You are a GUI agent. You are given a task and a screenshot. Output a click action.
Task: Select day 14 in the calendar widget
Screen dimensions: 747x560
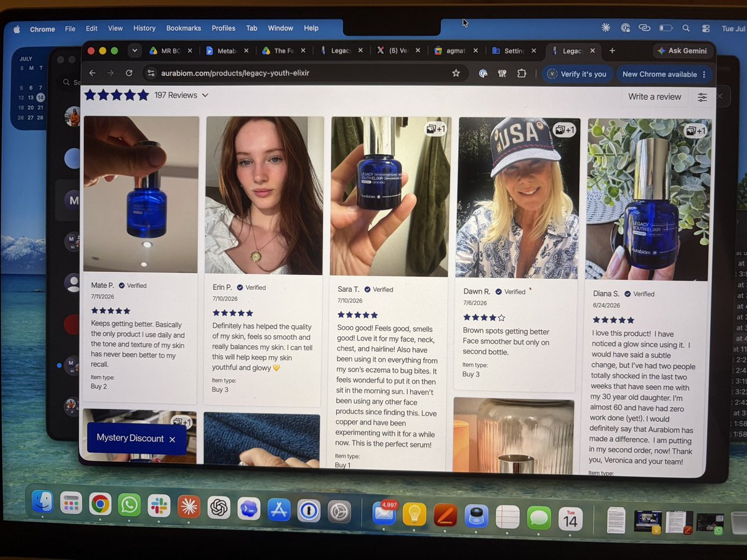[x=40, y=97]
